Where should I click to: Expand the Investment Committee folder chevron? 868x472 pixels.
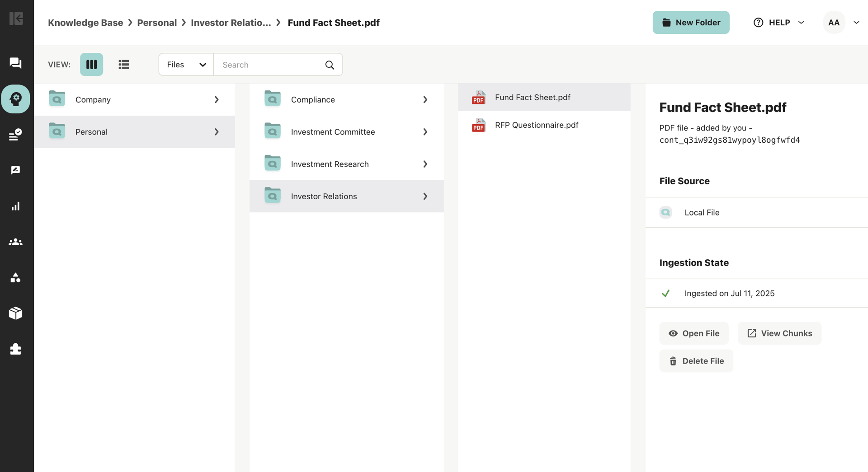[425, 131]
